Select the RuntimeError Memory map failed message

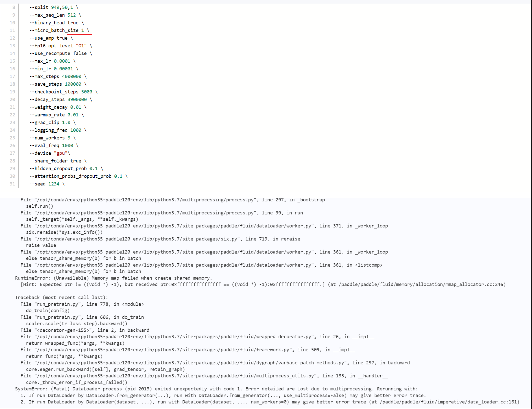[x=113, y=278]
